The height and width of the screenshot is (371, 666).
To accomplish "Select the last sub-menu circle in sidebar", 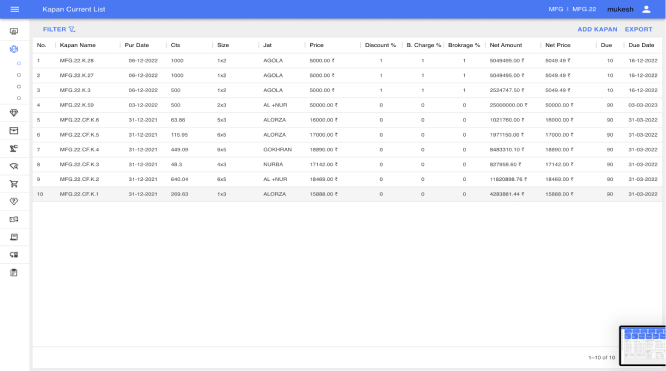I will 19,98.
